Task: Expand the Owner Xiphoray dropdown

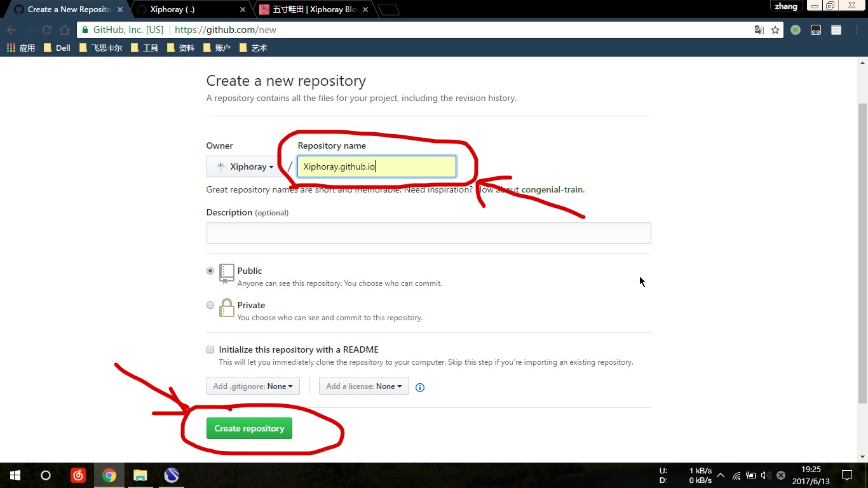Action: pos(245,166)
